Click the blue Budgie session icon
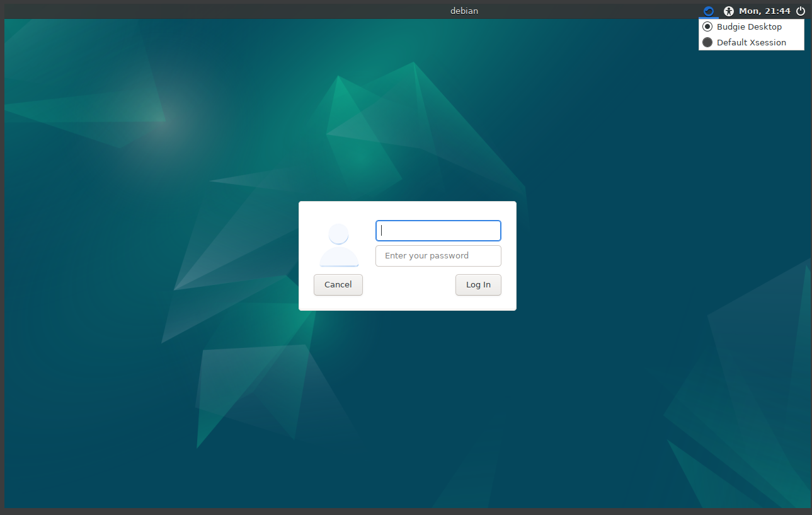812x515 pixels. 709,11
